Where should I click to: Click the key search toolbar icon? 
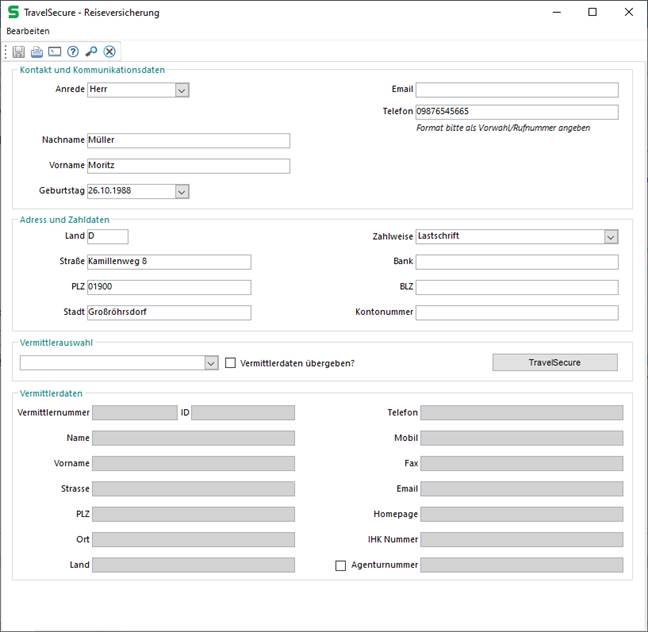(91, 52)
